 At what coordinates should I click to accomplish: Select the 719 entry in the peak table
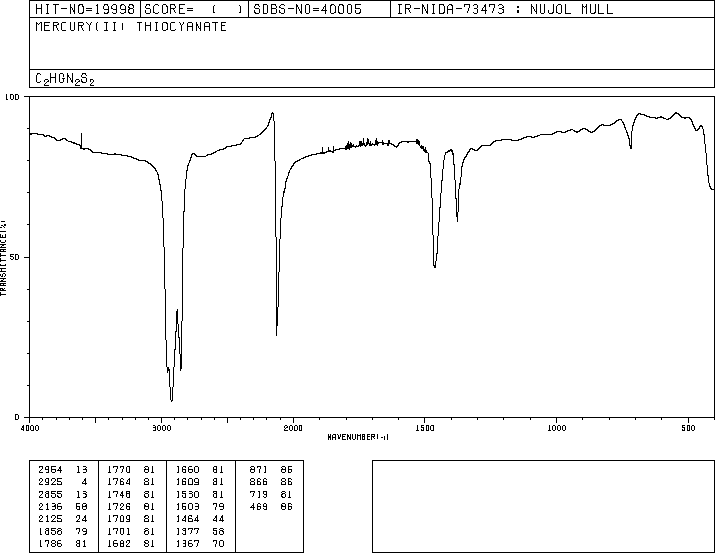click(x=259, y=494)
